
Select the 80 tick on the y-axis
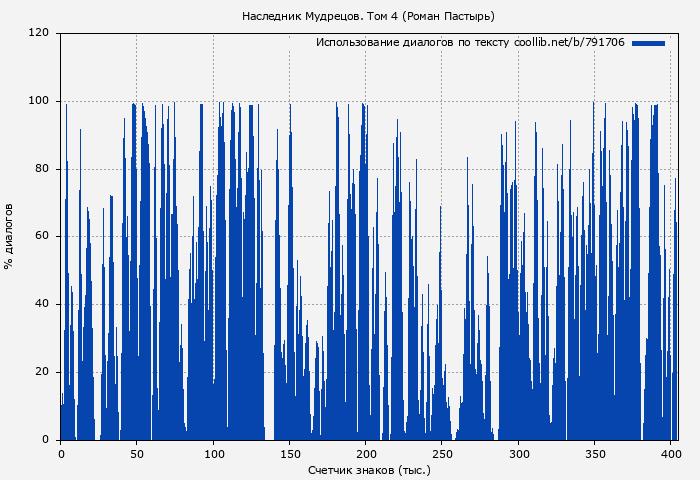pyautogui.click(x=42, y=169)
